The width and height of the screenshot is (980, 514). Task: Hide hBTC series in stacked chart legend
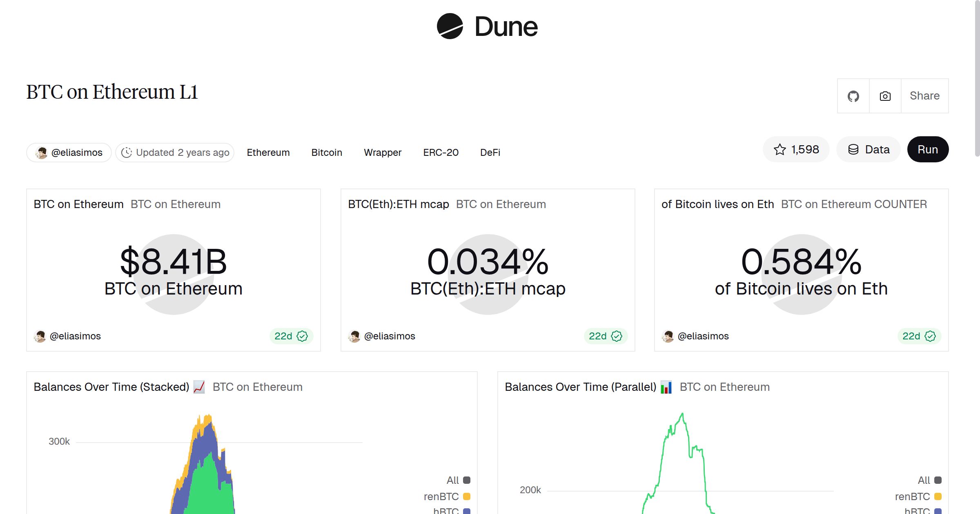click(445, 511)
